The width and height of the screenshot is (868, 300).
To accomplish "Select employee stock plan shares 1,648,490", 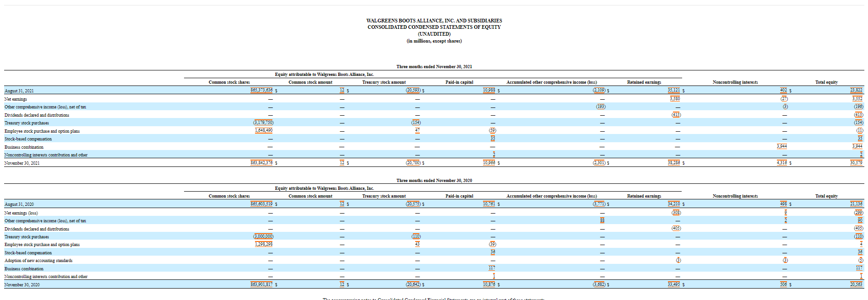I will click(264, 130).
